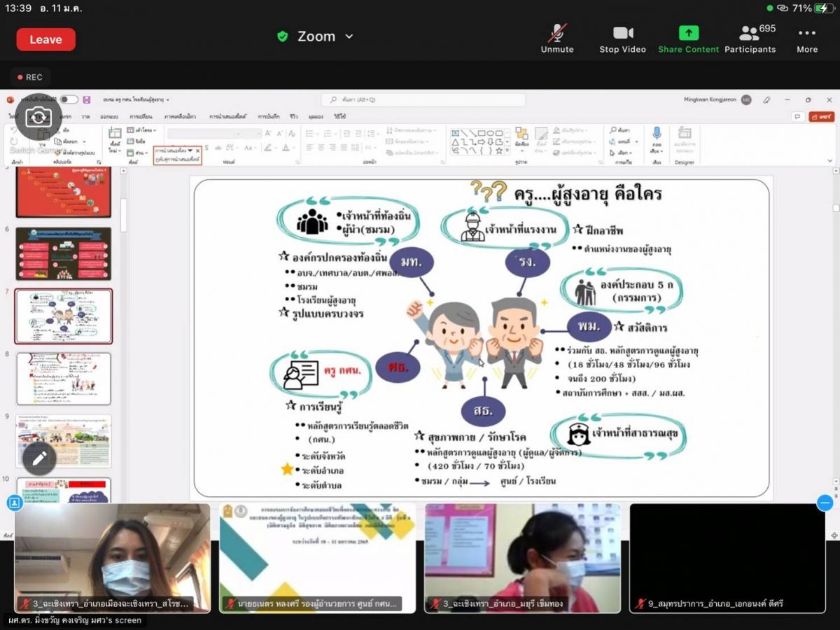Select participant video นายธเนตร หลงศรี
Viewport: 840px width, 630px height.
pyautogui.click(x=317, y=559)
